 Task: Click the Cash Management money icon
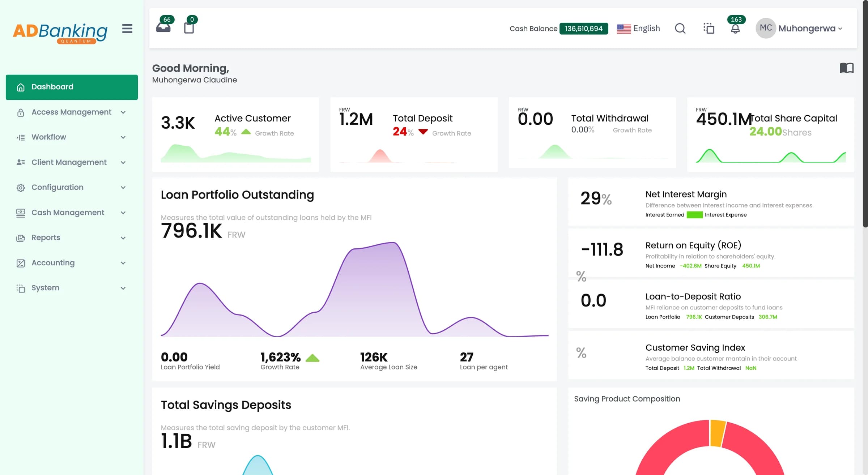pyautogui.click(x=21, y=213)
